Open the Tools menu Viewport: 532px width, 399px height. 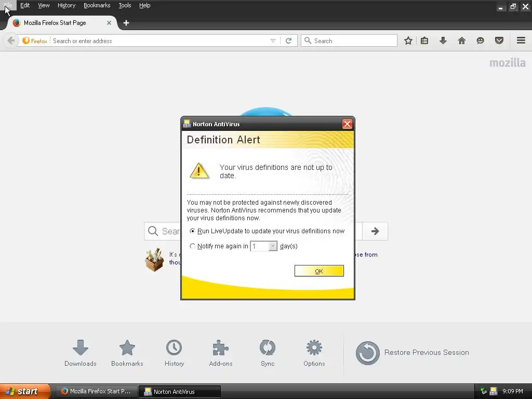click(x=125, y=5)
